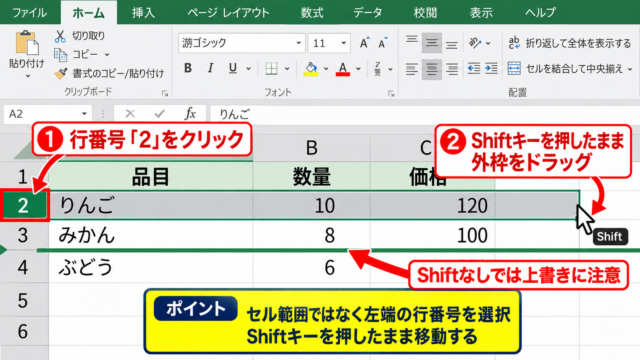Open the font size dropdown showing 11

point(344,43)
